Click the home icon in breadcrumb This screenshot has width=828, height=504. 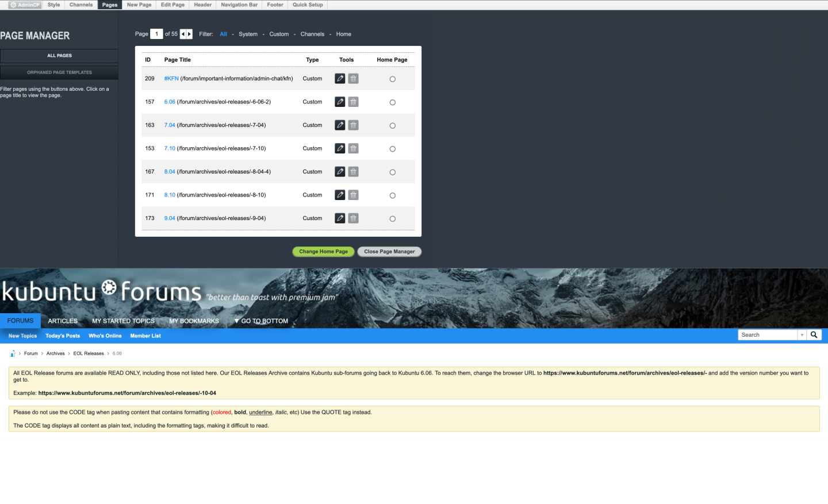(12, 353)
